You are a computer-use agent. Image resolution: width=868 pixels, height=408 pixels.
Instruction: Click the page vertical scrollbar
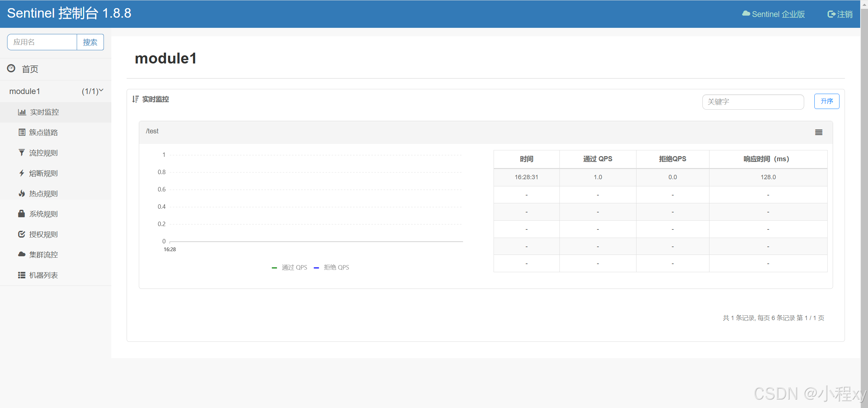click(x=864, y=204)
